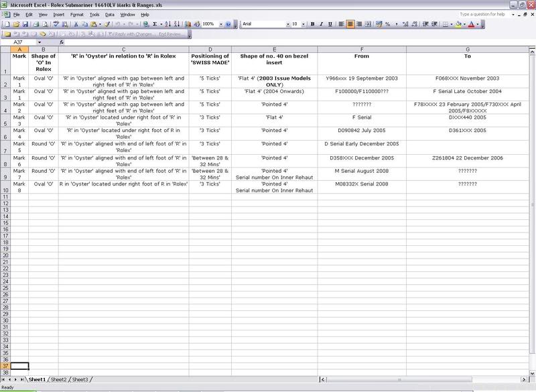Image resolution: width=536 pixels, height=392 pixels.
Task: Apply Percent style format
Action: (x=388, y=24)
